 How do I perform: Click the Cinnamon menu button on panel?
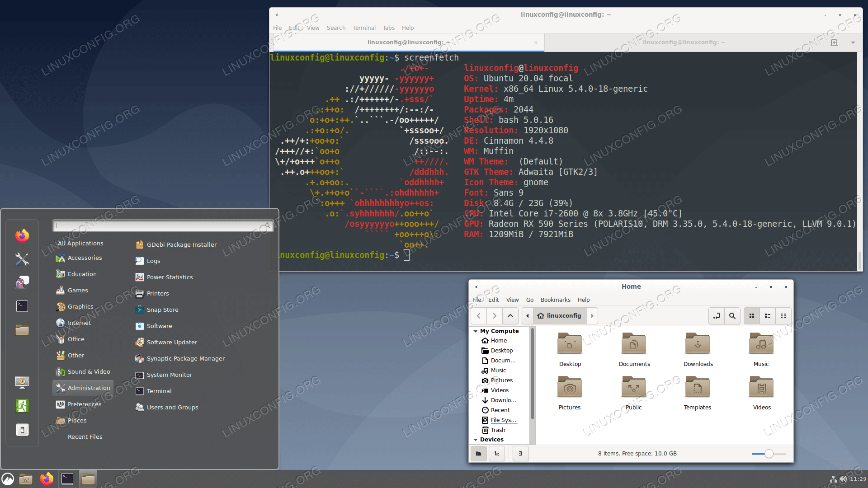(x=8, y=479)
